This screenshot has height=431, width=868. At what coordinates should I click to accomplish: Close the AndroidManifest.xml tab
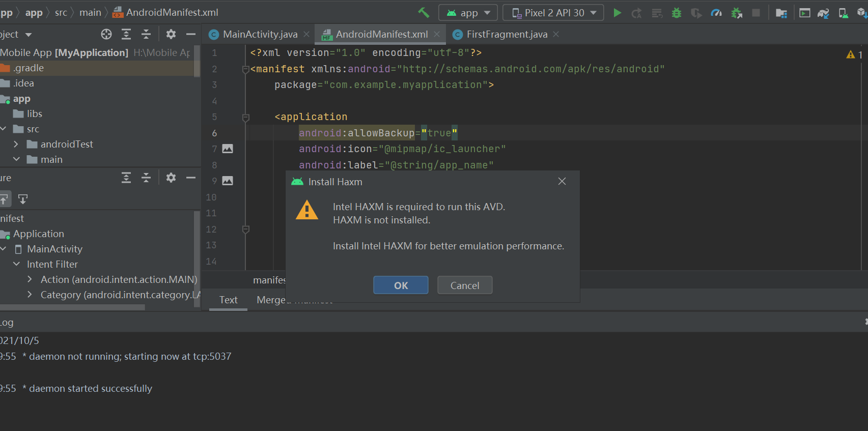pos(437,34)
